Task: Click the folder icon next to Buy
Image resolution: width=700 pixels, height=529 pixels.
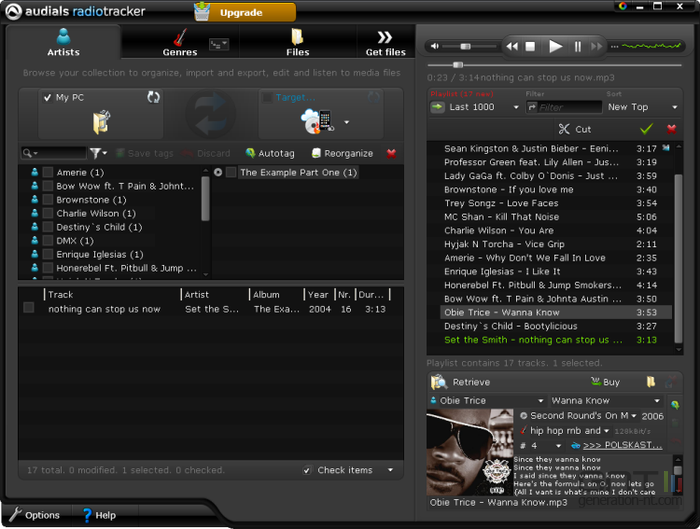Action: [650, 382]
